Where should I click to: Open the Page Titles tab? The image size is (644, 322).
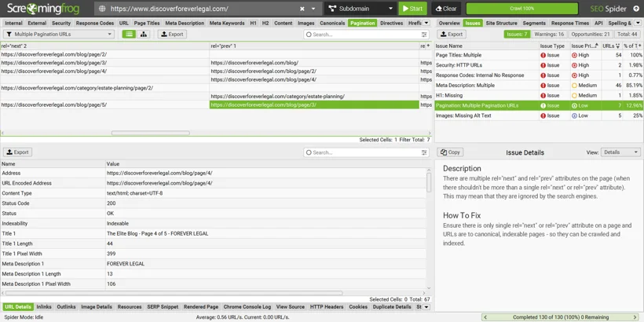147,23
